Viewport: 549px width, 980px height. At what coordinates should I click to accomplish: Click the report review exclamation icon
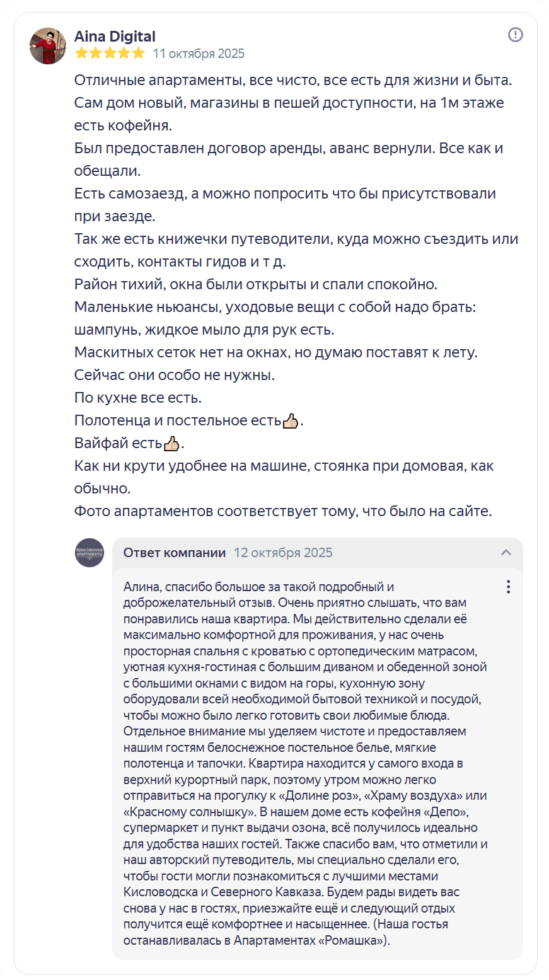pyautogui.click(x=515, y=35)
